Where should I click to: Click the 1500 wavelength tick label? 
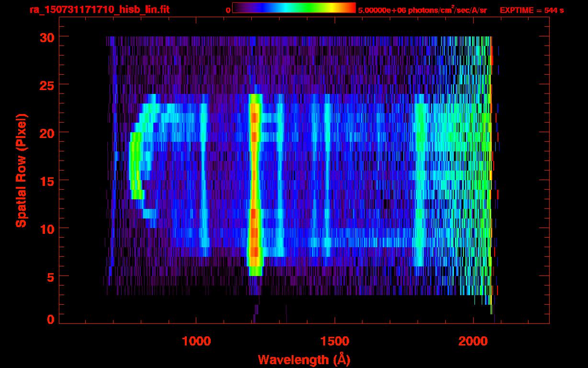pyautogui.click(x=335, y=341)
